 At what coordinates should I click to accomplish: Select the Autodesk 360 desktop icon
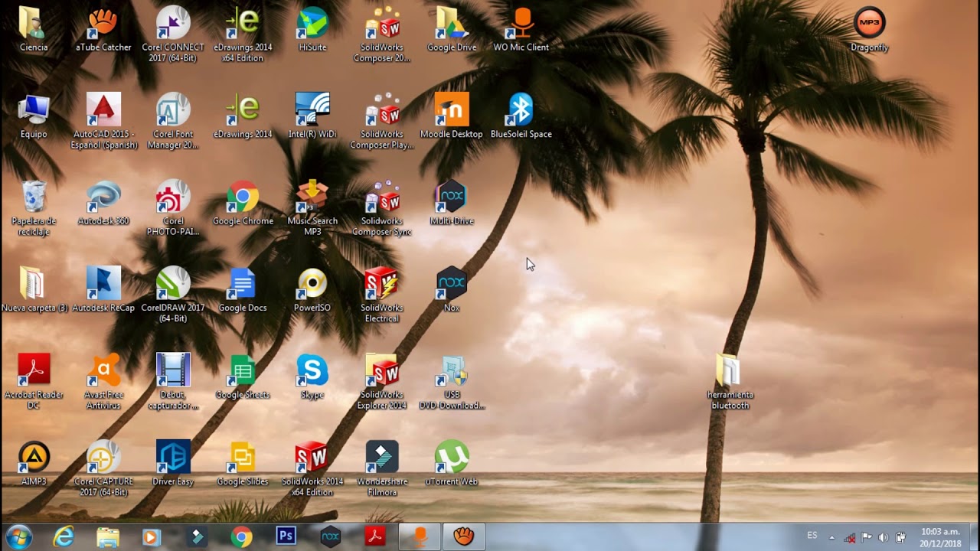click(x=103, y=204)
